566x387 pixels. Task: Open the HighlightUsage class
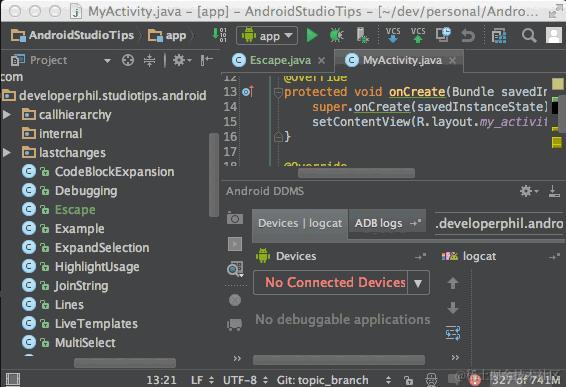pos(97,267)
